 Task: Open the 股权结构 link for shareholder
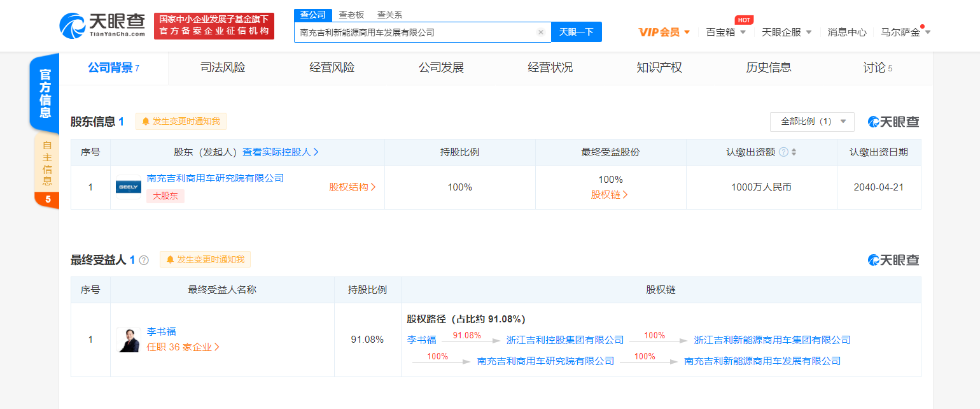[353, 187]
